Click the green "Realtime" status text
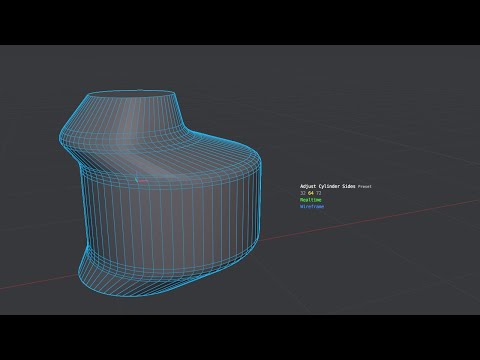 coord(311,200)
